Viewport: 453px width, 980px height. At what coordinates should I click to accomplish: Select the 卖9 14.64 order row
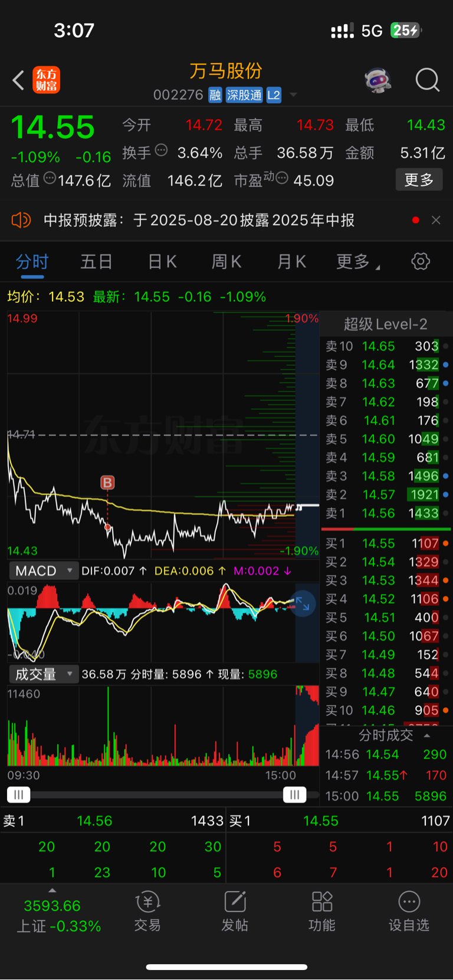click(386, 365)
